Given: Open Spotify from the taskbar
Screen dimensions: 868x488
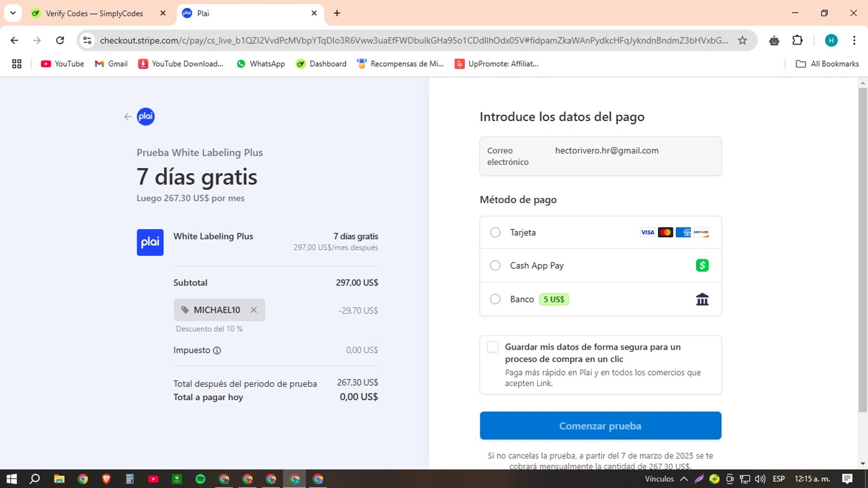Looking at the screenshot, I should (200, 479).
